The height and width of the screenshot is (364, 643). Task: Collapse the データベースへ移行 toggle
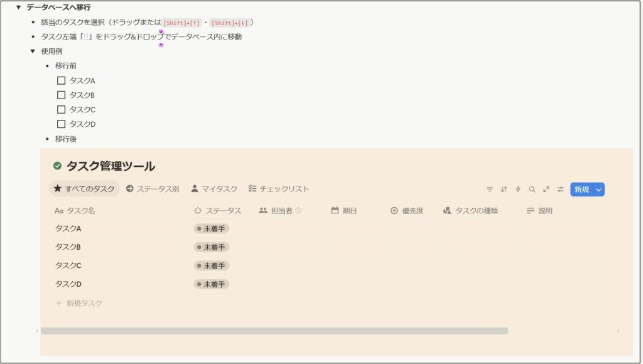[x=19, y=8]
